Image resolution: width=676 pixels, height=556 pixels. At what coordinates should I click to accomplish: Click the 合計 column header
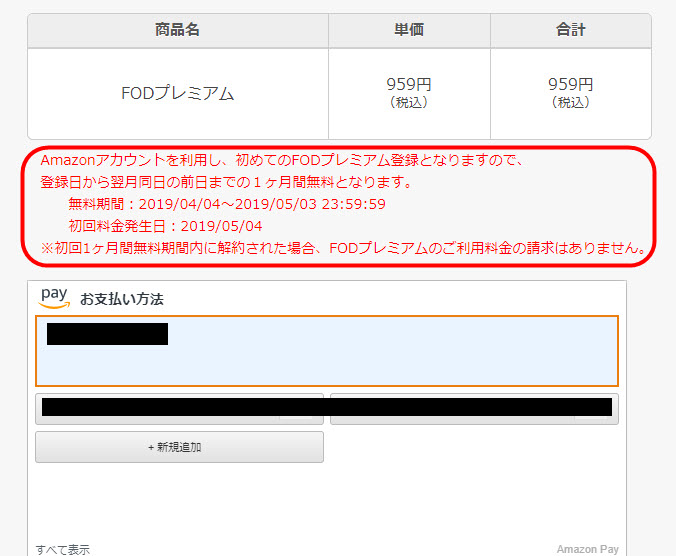click(570, 30)
